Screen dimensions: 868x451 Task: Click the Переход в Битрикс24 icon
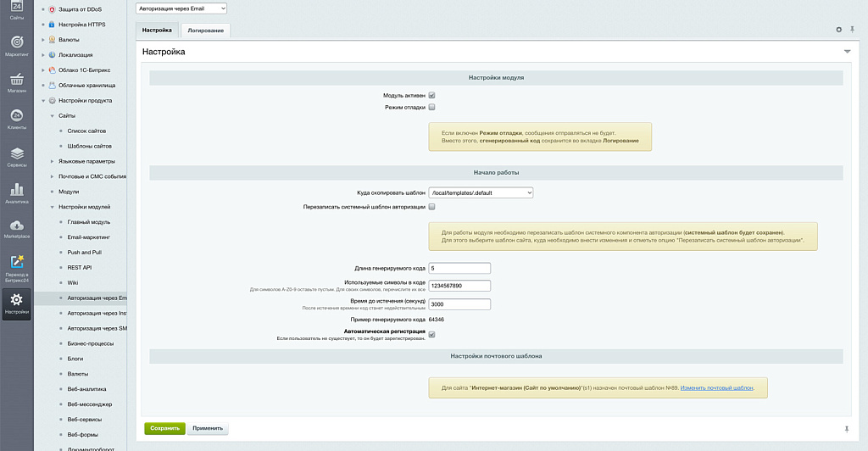16,264
